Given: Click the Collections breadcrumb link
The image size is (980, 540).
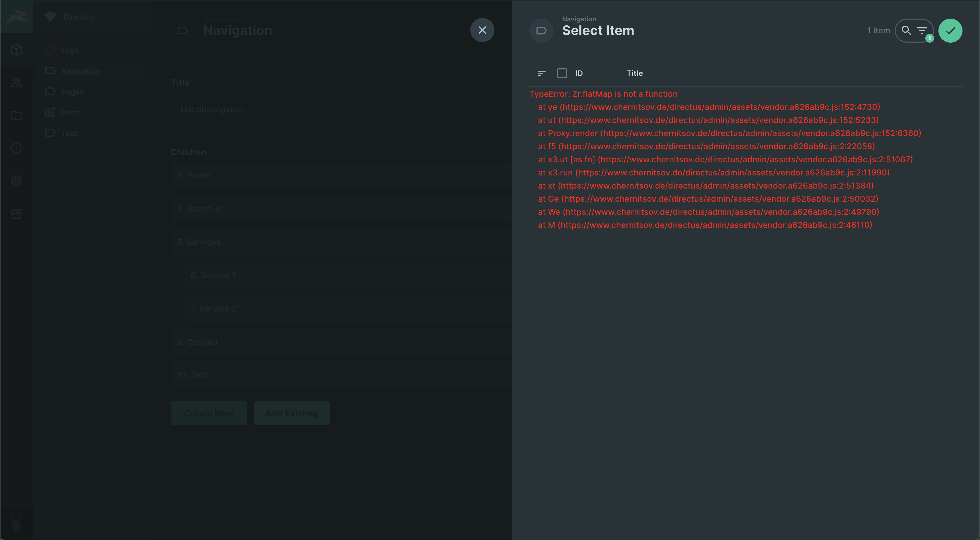Looking at the screenshot, I should pyautogui.click(x=221, y=19).
